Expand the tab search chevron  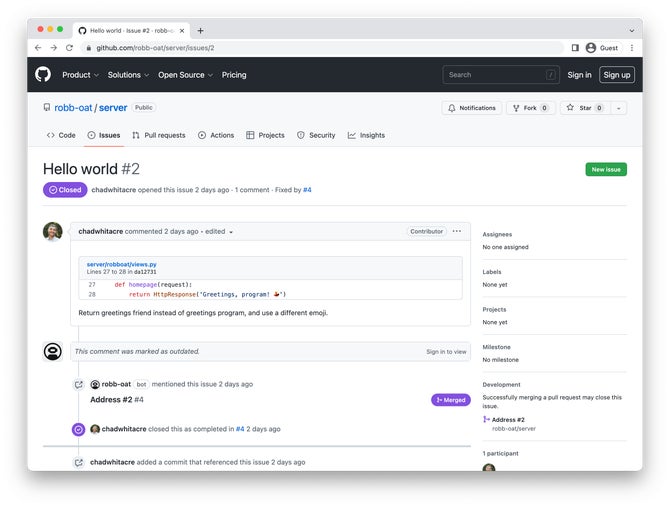[x=632, y=31]
